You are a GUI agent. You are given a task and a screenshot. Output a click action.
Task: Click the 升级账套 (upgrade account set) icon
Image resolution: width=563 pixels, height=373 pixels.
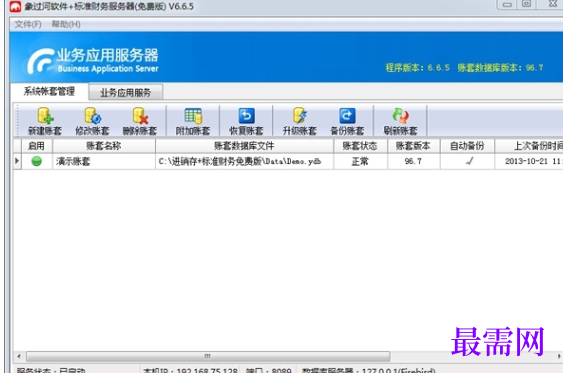pos(299,121)
